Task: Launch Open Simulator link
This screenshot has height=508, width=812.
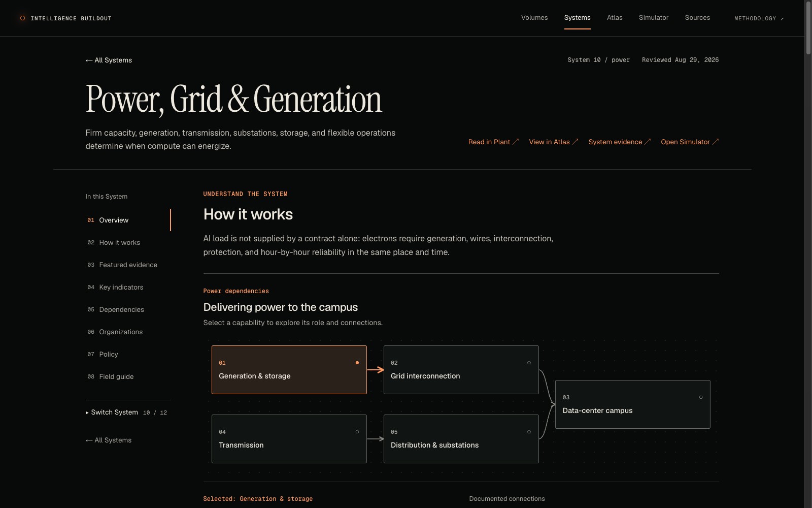Action: click(x=690, y=142)
